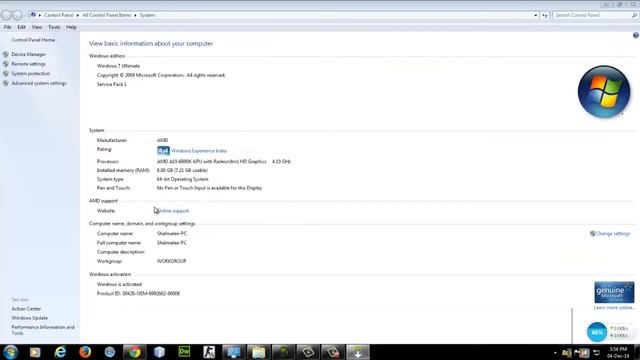Go to Control Panel Home
This screenshot has height=360, width=640.
click(33, 40)
